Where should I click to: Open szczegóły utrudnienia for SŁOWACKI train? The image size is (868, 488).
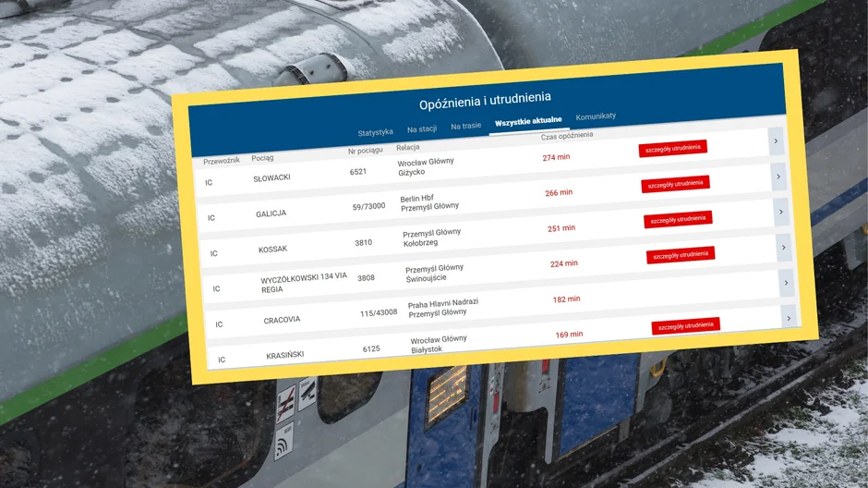pos(672,148)
